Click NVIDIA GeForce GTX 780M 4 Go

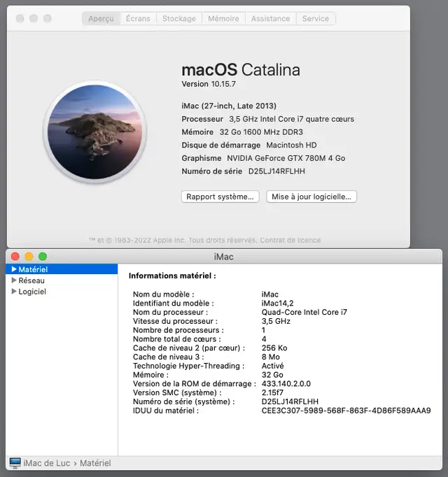click(286, 158)
